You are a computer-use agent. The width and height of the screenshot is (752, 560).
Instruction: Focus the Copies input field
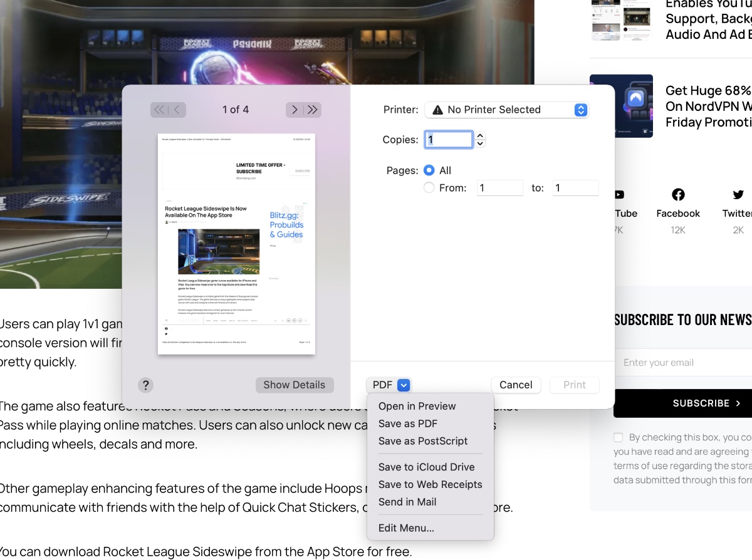[449, 139]
